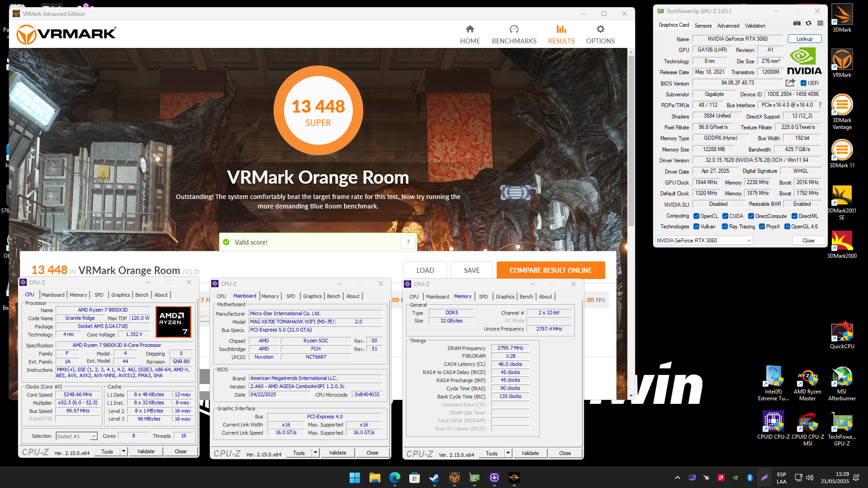Switch to GPU-Z Sensors tab
Screen dimensions: 868x488
703,26
